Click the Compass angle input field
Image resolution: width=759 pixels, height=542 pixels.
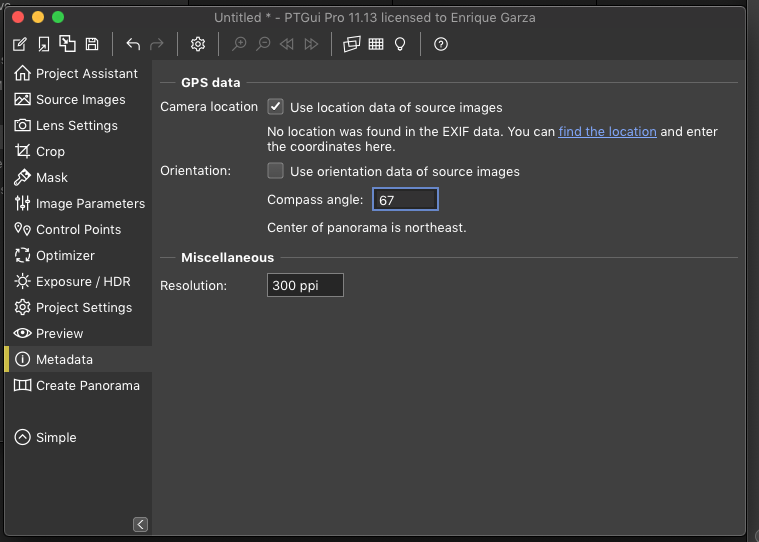[405, 200]
